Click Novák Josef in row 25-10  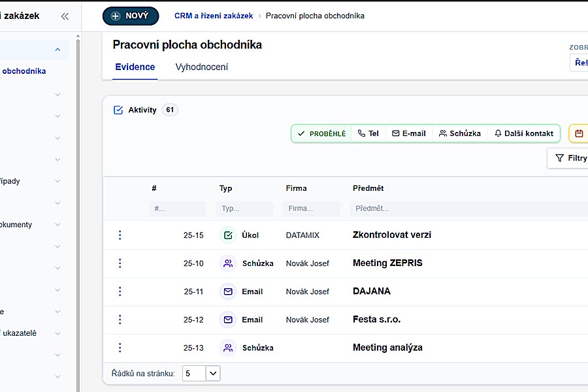[x=308, y=263]
